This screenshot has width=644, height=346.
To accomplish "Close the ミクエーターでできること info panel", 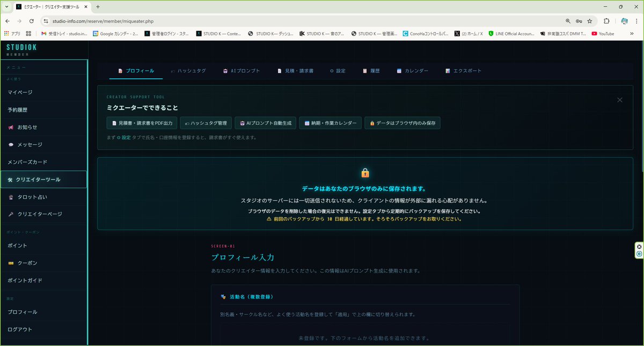I will [x=620, y=100].
